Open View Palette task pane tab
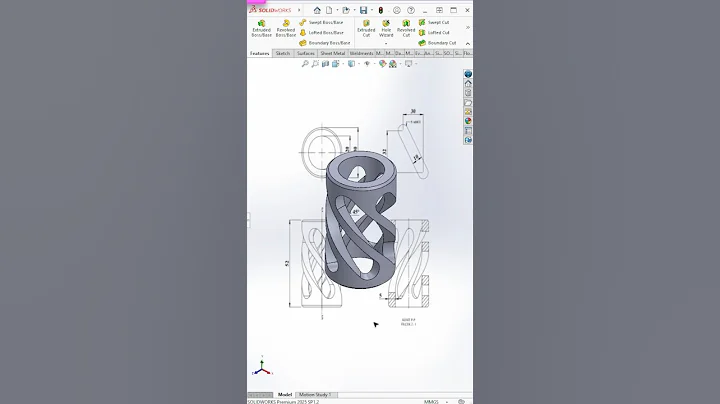This screenshot has width=720, height=404. click(468, 112)
